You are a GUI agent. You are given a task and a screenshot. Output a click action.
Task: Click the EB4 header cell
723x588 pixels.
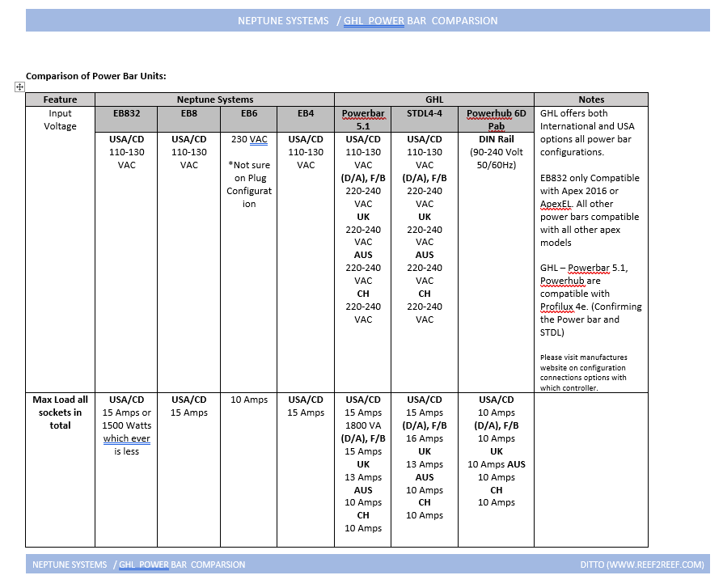(x=306, y=120)
